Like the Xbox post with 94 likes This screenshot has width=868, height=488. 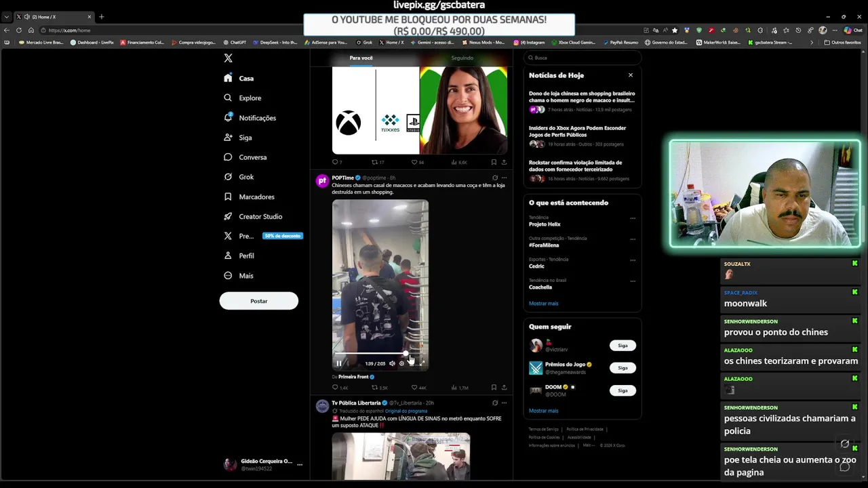pyautogui.click(x=417, y=163)
